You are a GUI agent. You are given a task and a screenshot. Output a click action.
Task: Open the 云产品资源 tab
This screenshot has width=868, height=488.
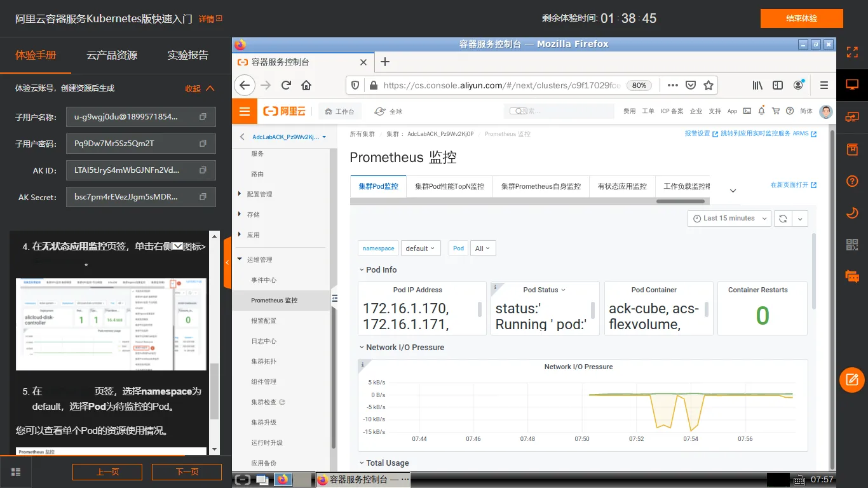point(112,55)
